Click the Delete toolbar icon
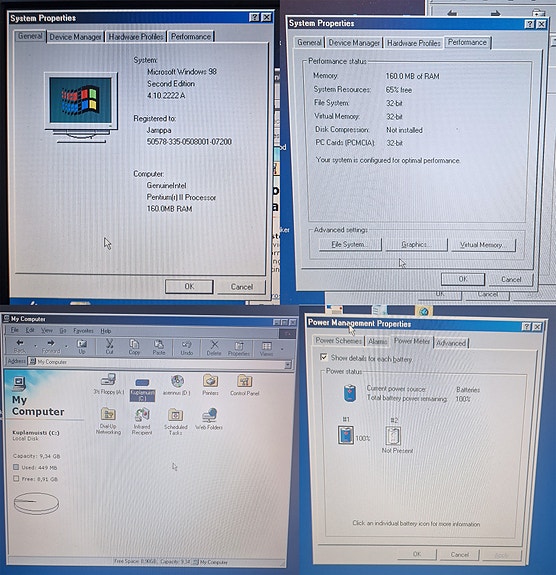The width and height of the screenshot is (556, 575). (214, 347)
